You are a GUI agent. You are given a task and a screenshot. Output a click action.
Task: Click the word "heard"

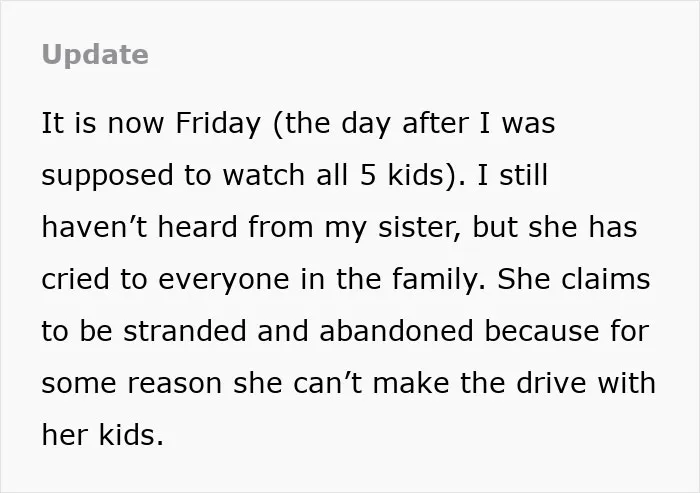pos(198,227)
